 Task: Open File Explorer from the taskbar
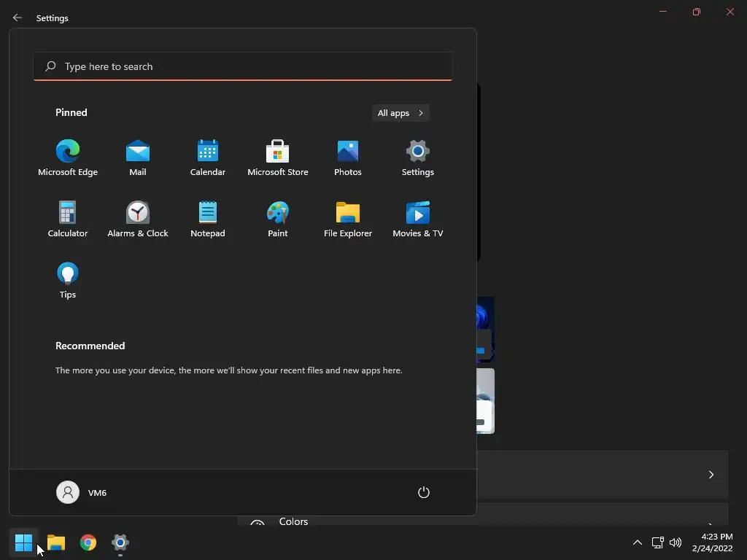point(56,542)
